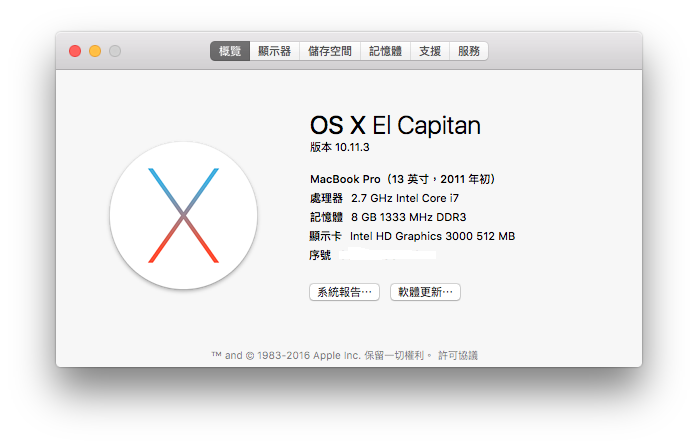The width and height of the screenshot is (698, 447).
Task: Click the disabled gray zoom button
Action: pos(115,51)
